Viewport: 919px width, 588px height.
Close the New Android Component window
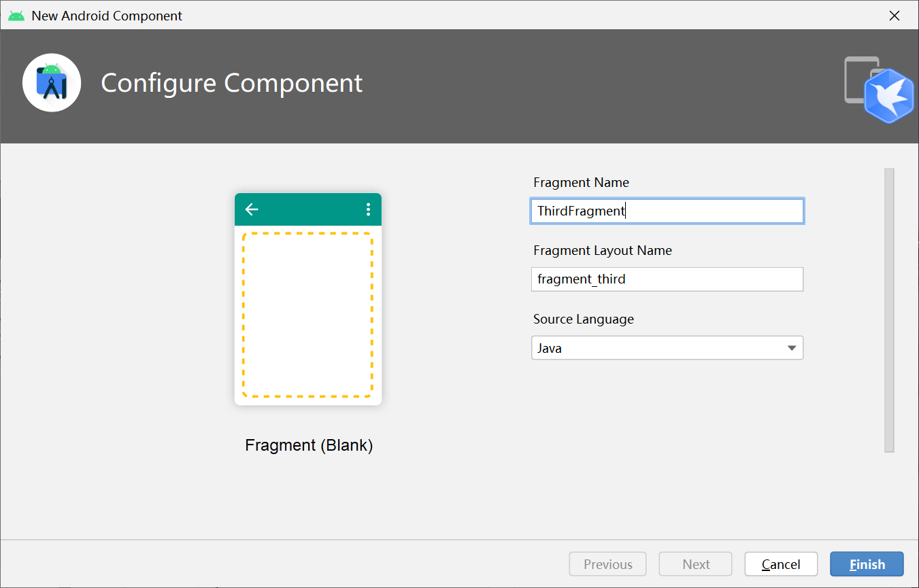pos(895,15)
